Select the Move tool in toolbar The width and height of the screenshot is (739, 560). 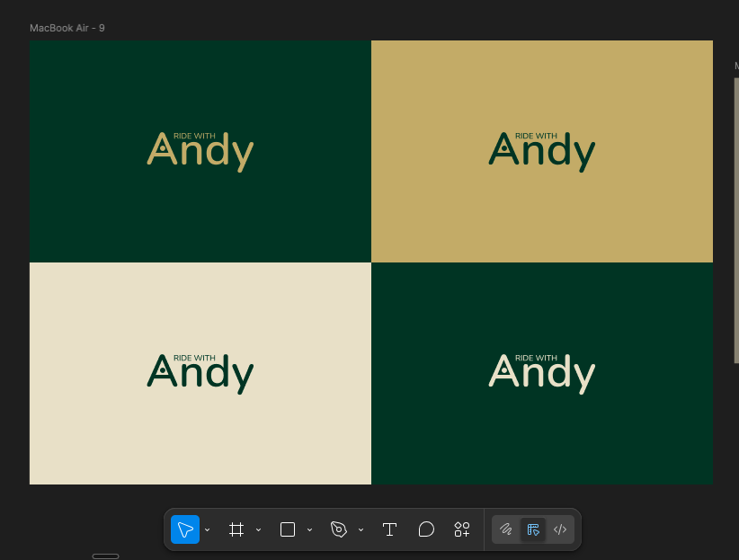[185, 529]
